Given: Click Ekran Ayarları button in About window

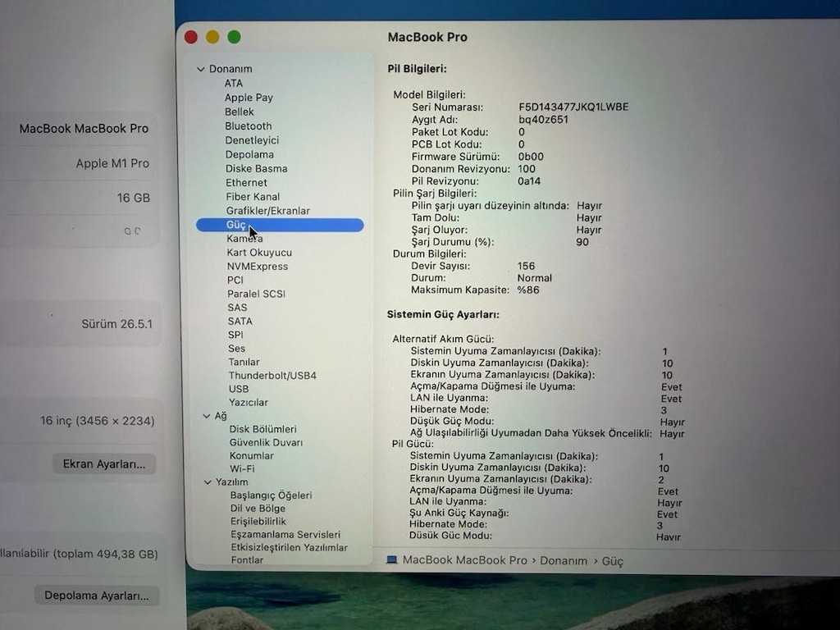Looking at the screenshot, I should tap(104, 464).
